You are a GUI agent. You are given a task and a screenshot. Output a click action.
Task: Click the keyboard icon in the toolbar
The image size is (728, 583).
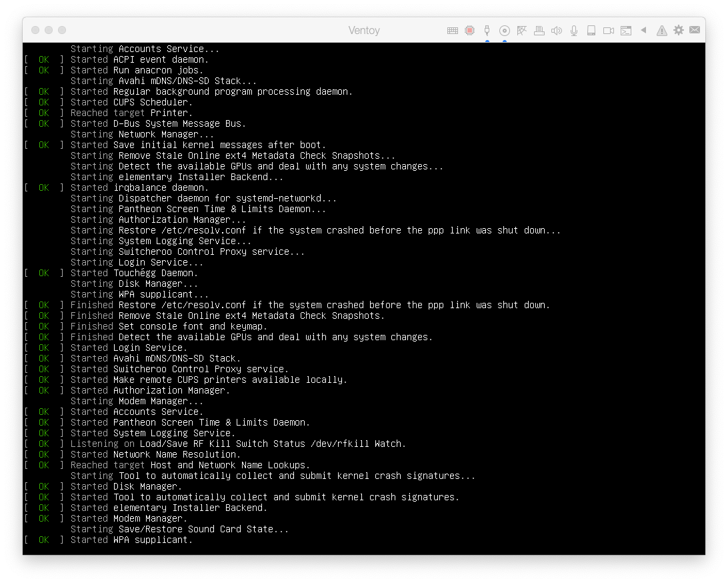452,31
